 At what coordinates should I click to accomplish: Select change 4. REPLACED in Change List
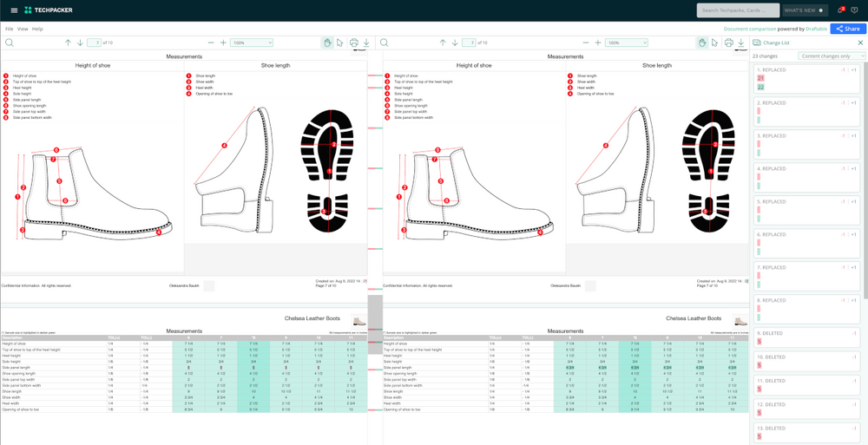[x=806, y=177]
